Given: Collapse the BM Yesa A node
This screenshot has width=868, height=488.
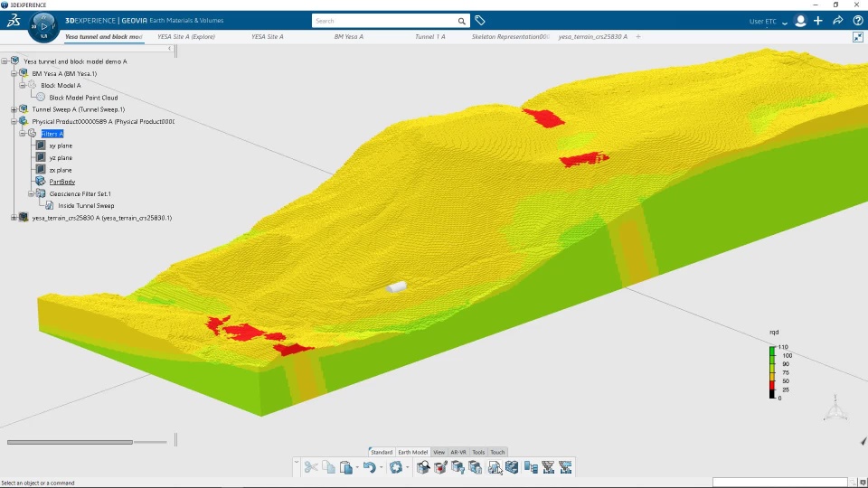Looking at the screenshot, I should 14,73.
